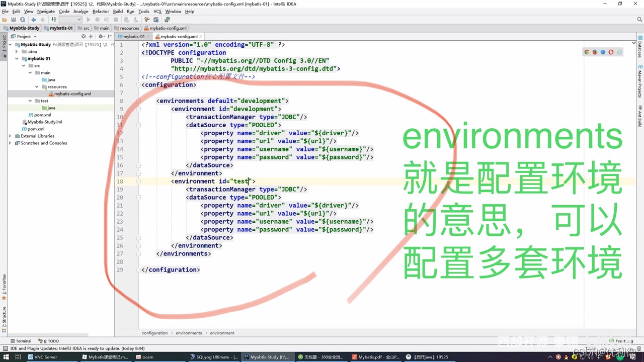The width and height of the screenshot is (644, 362).
Task: Click src in the navigation breadcrumb
Action: [84, 28]
